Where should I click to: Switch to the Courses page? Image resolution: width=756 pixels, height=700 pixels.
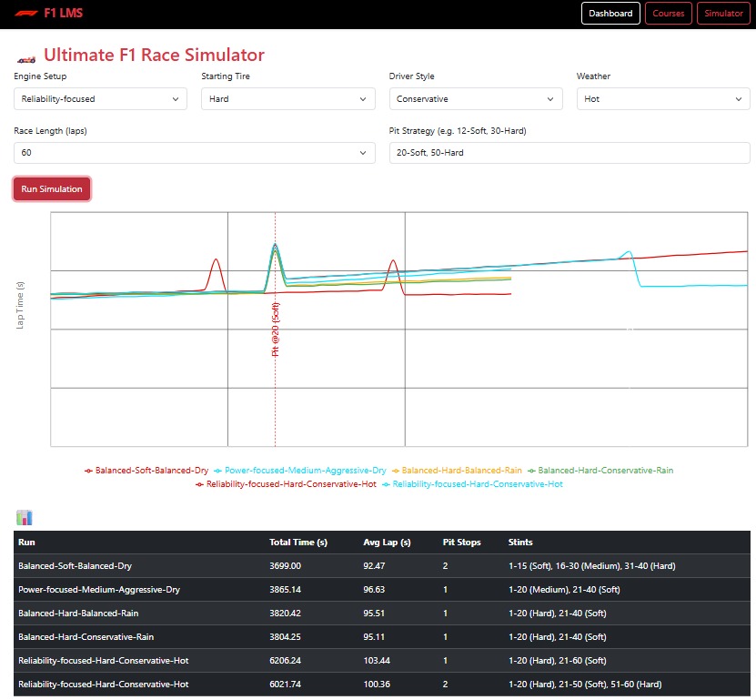pos(668,13)
